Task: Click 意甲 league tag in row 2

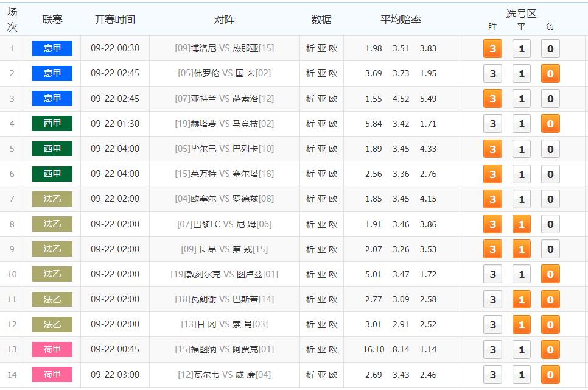Action: tap(52, 73)
